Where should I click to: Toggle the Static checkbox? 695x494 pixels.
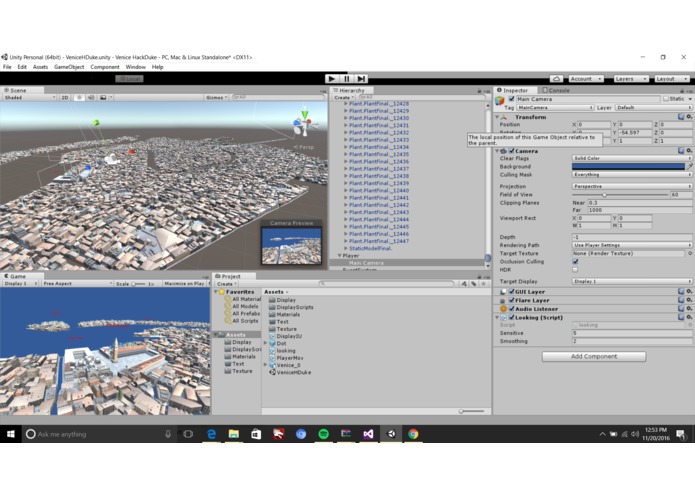pos(666,99)
